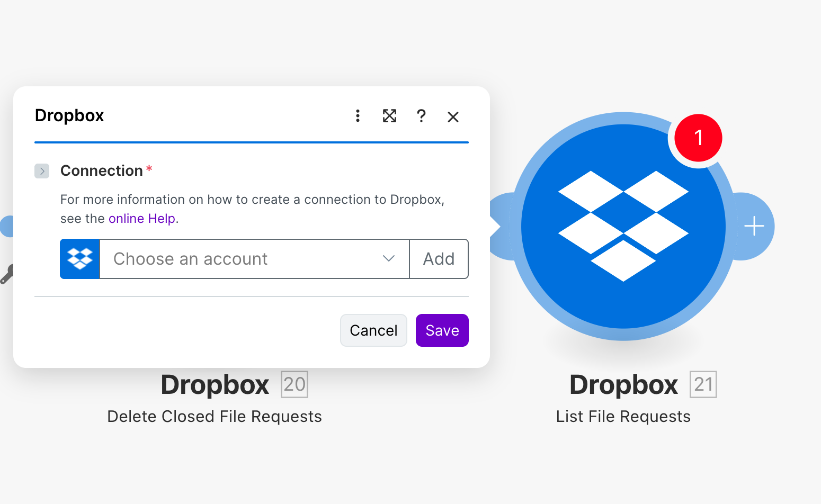Click the Dropbox logo beside account field

coord(80,259)
